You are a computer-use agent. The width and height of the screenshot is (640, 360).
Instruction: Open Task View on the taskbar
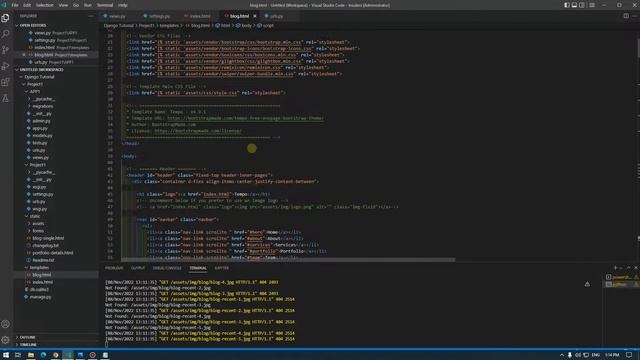18,355
